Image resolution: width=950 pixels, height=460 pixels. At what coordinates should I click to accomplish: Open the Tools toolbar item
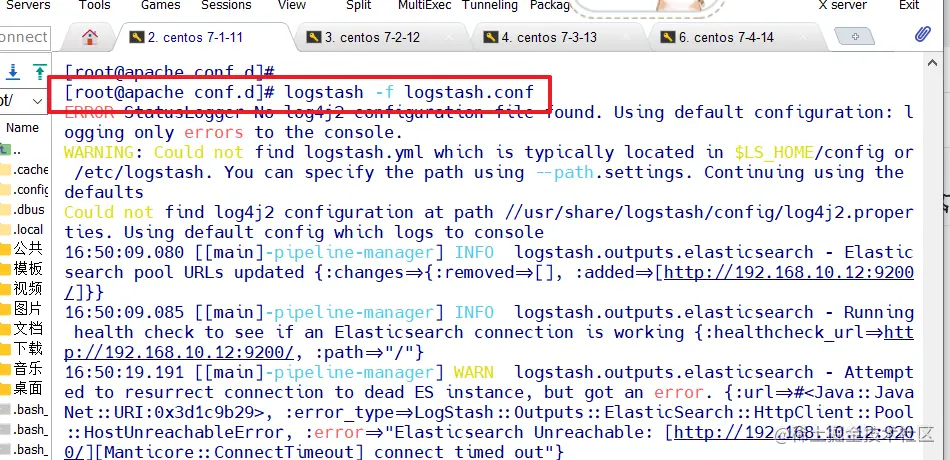point(95,5)
